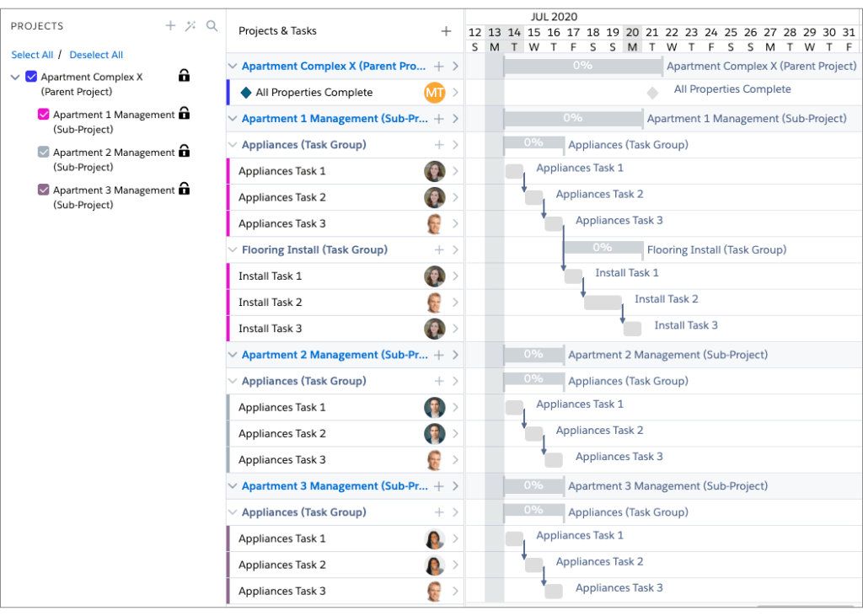
Task: Click the Apartment 1 Management 0% progress bar
Action: 573,118
